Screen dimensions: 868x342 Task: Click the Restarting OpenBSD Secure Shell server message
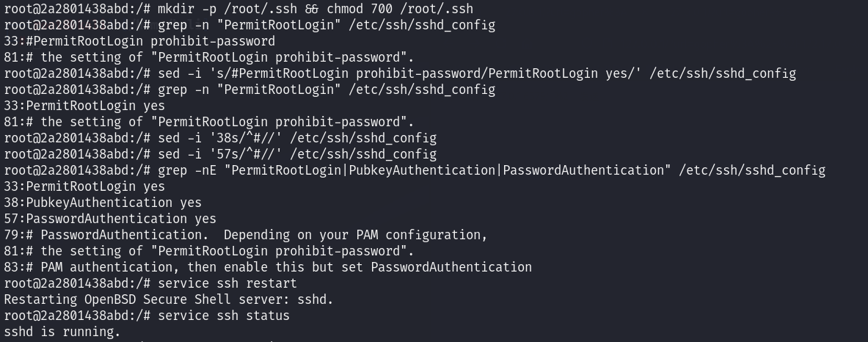[x=169, y=299]
